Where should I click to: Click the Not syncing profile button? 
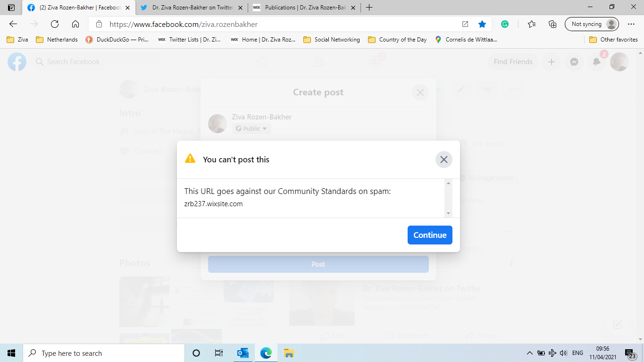(x=592, y=24)
